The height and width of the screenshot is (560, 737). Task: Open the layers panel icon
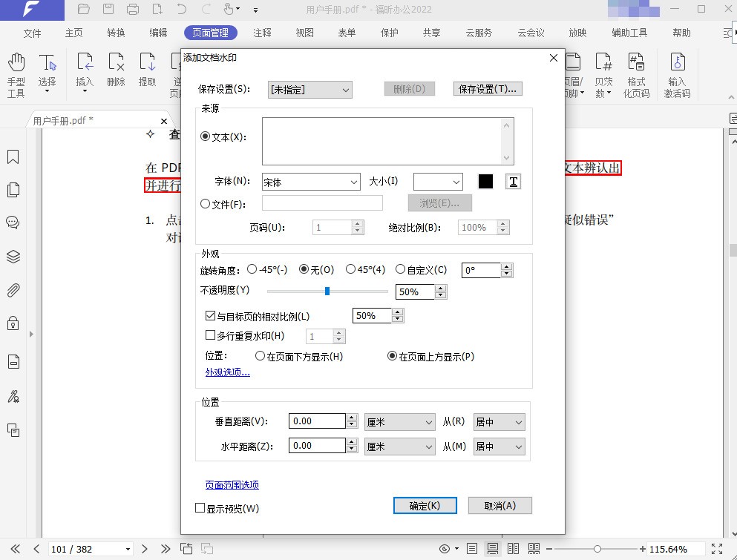13,257
